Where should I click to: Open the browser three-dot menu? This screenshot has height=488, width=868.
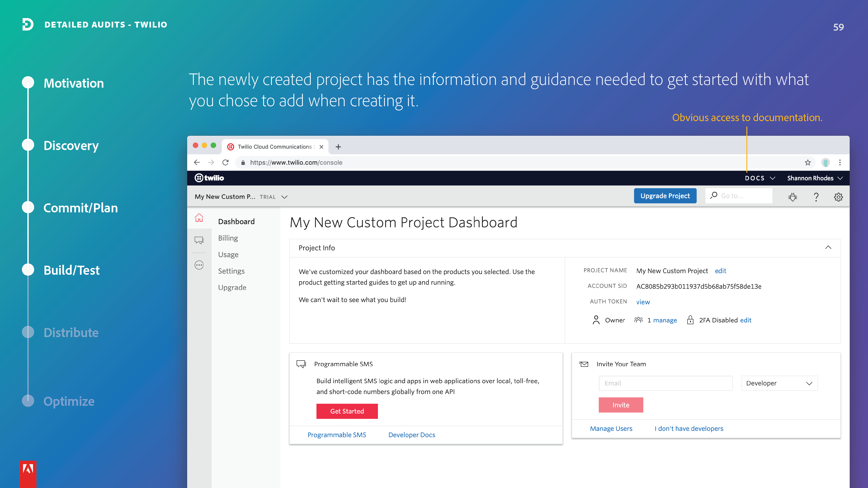tap(840, 163)
